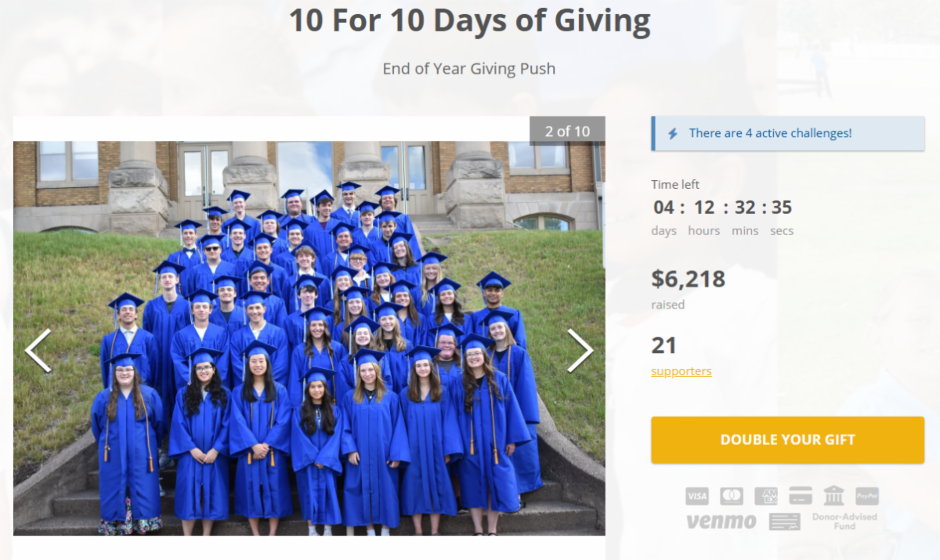Click the $6,218 raised amount
This screenshot has height=560, width=940.
coord(689,278)
